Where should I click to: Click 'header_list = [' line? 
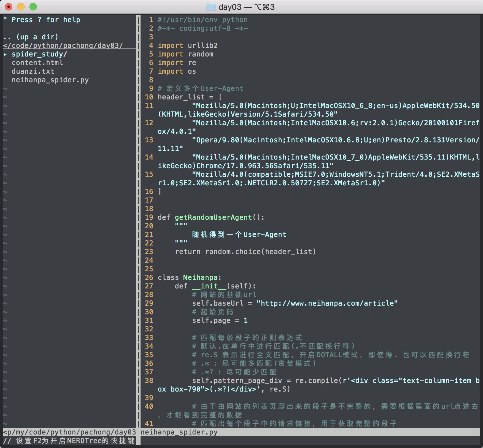tap(190, 97)
